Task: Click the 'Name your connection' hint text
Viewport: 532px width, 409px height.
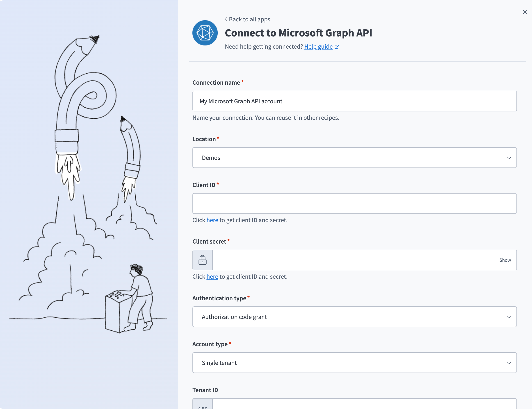Action: coord(266,118)
